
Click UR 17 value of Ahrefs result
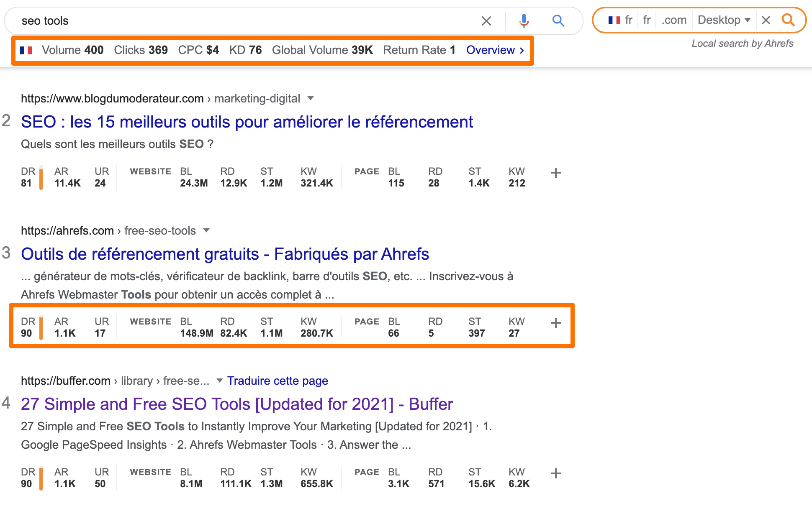[100, 333]
